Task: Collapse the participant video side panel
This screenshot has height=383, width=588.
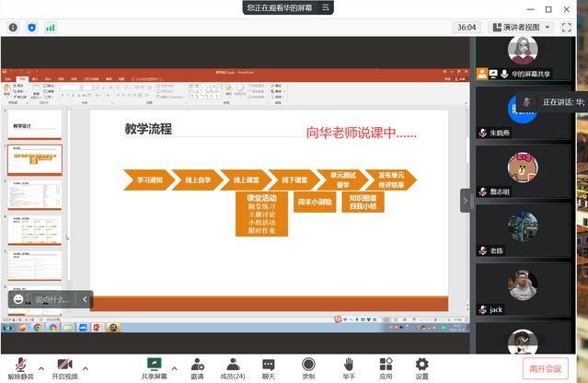Action: (x=465, y=200)
